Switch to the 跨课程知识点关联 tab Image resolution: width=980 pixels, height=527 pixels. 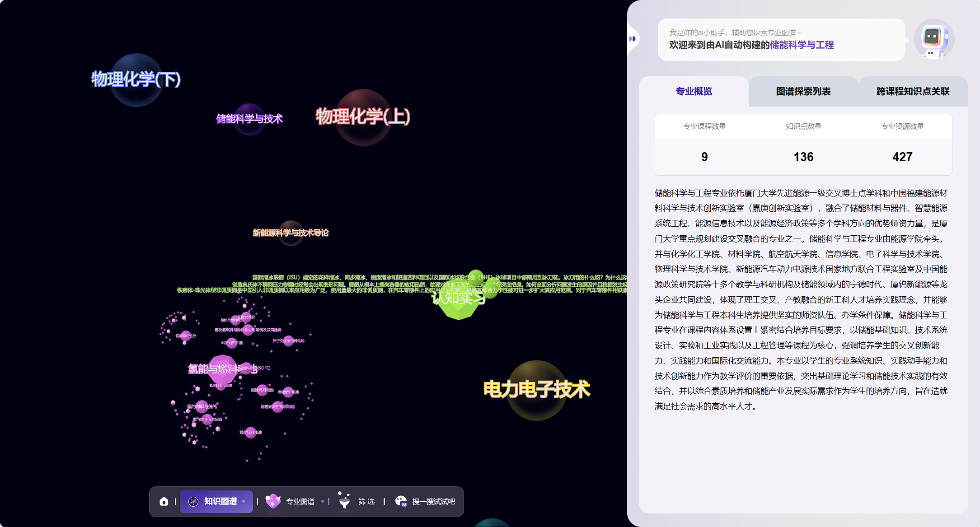(x=912, y=91)
